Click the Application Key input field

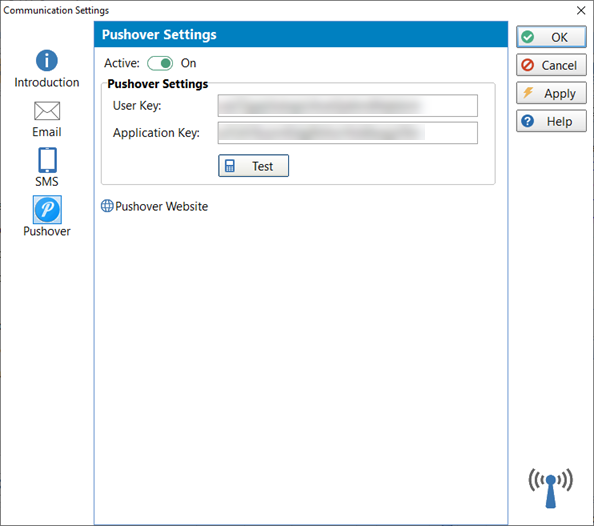click(x=347, y=133)
